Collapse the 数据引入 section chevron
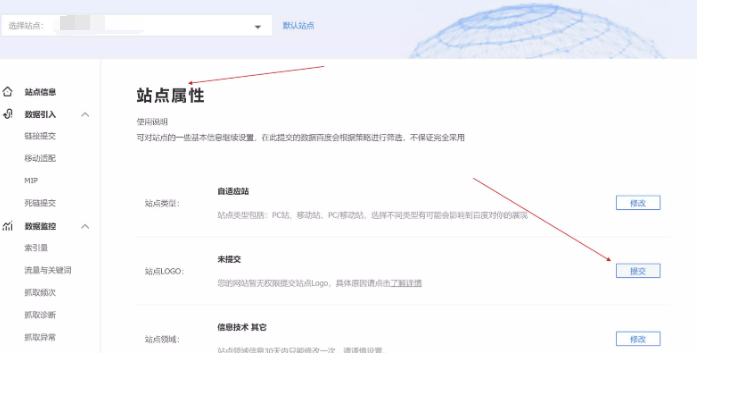 click(85, 114)
